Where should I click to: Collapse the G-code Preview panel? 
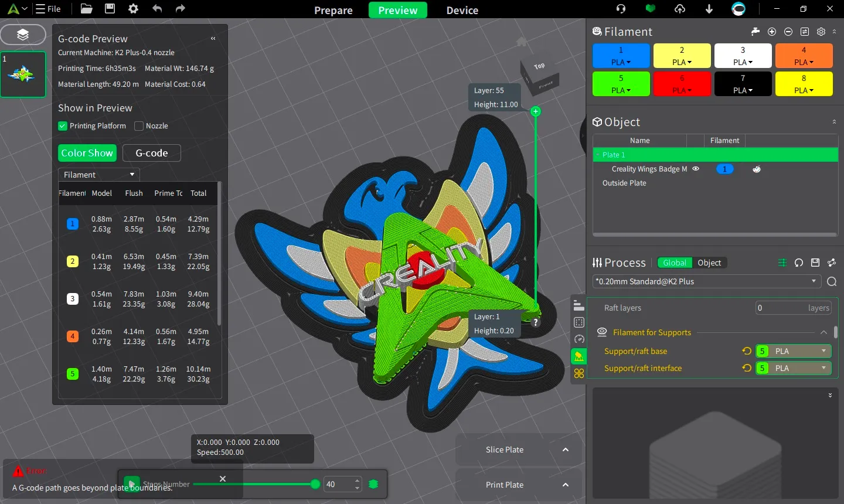pos(213,39)
